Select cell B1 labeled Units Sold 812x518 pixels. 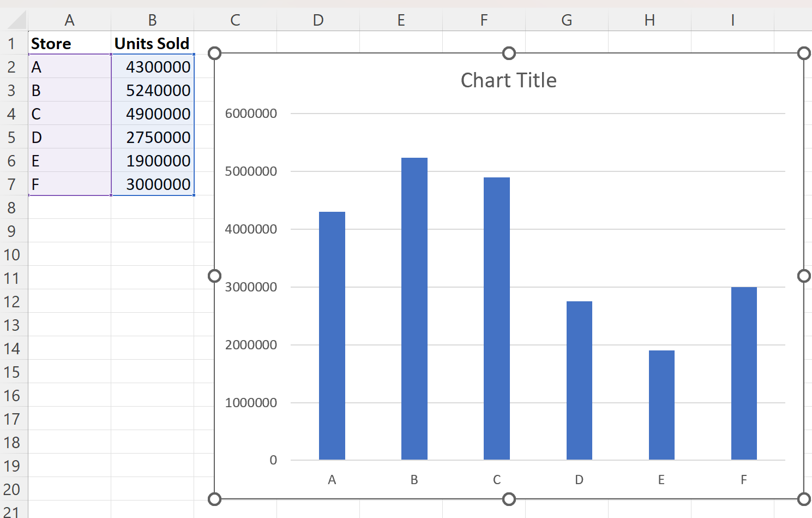151,44
